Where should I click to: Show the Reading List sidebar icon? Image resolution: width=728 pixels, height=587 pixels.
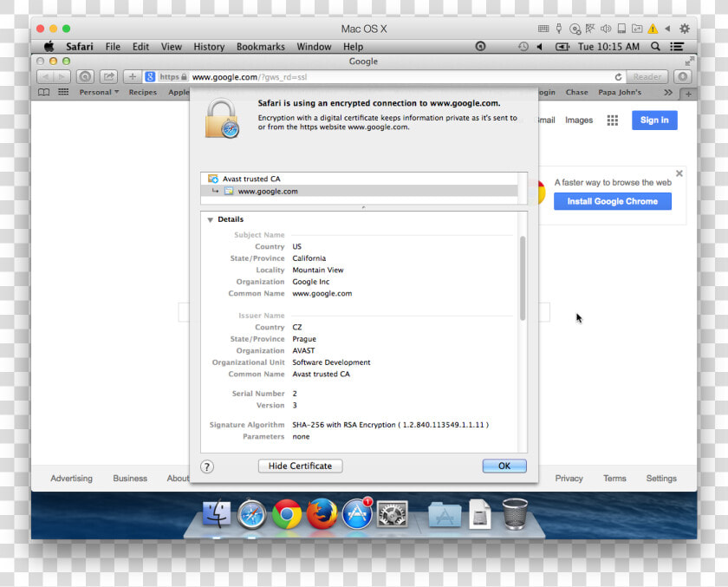point(43,92)
